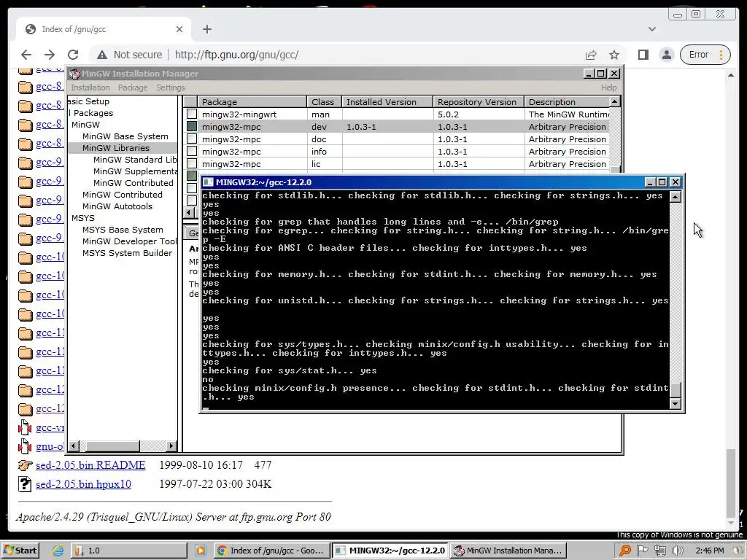Toggle checkbox for mingw32-mpc lic
The height and width of the screenshot is (560, 747).
point(192,164)
